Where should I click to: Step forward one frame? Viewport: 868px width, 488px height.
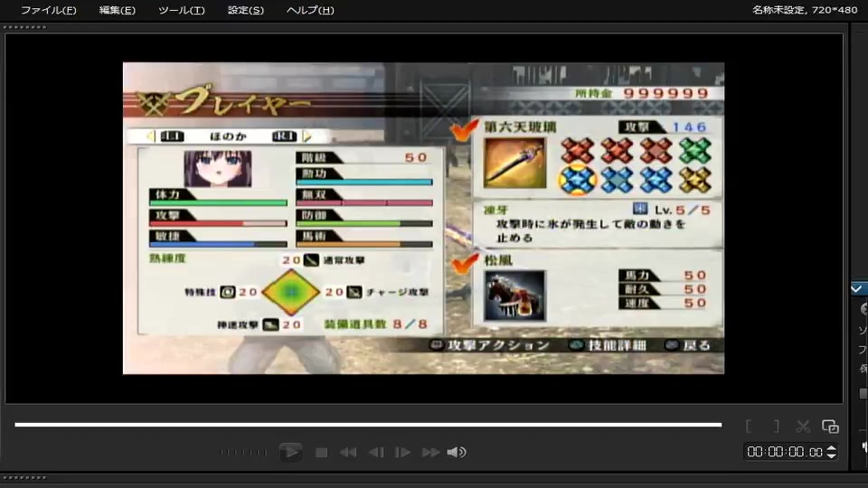coord(402,453)
